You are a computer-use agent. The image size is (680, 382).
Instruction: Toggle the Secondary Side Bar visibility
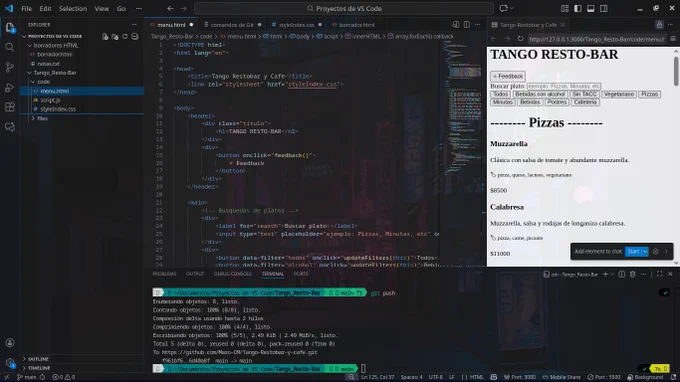tap(604, 8)
